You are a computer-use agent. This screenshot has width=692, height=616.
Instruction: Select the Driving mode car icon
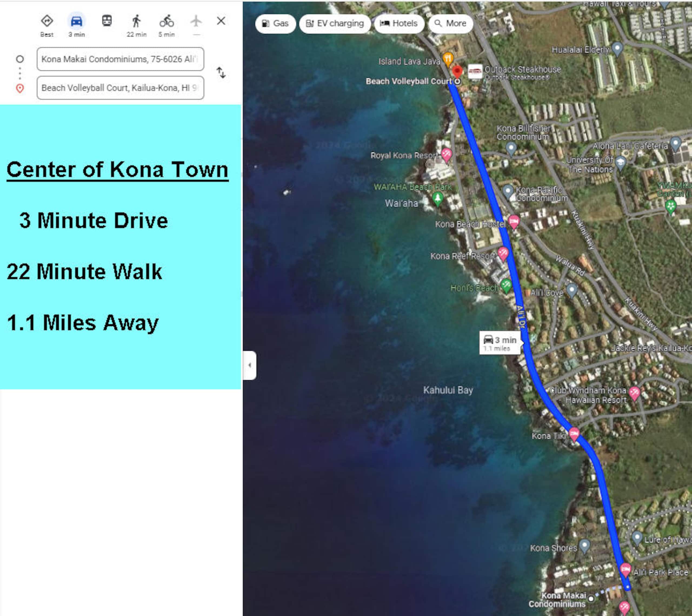click(76, 21)
